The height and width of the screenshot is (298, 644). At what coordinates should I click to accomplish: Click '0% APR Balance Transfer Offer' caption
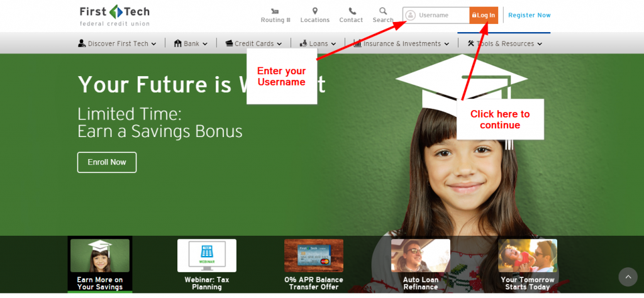(314, 283)
